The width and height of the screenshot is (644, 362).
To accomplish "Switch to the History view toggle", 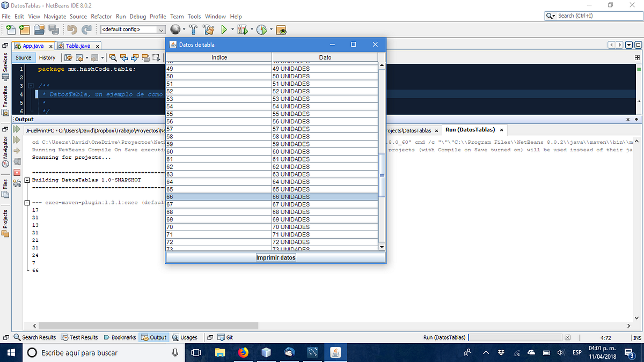I will pos(47,57).
